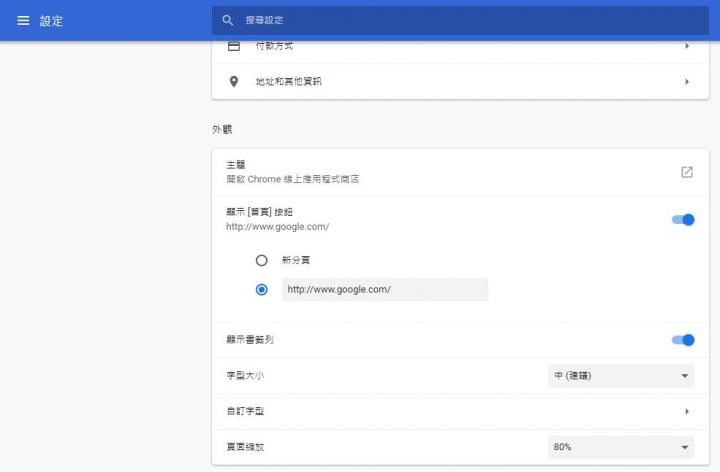The width and height of the screenshot is (720, 472).
Task: Click the home page URL text field
Action: (x=385, y=290)
